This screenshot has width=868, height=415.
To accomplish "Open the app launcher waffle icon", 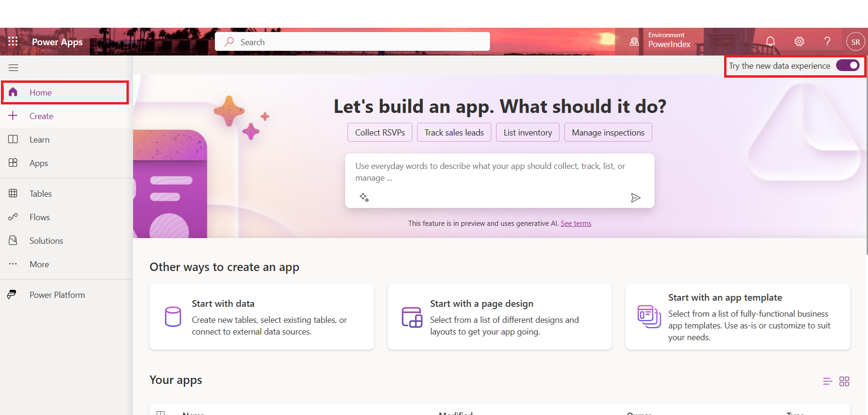I will pyautogui.click(x=13, y=41).
